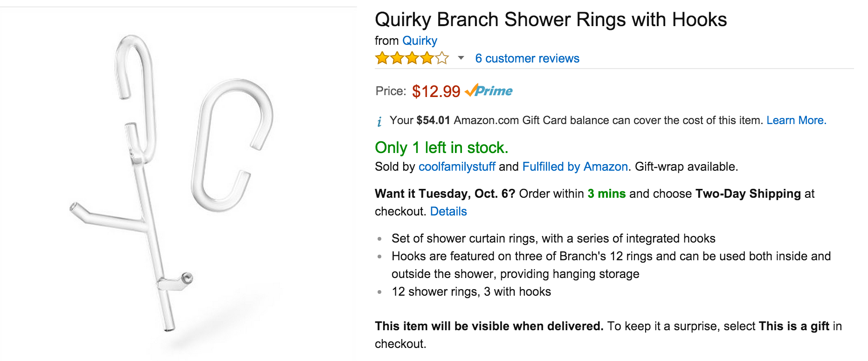Viewport: 868px width, 361px height.
Task: Click the product title heading
Action: tap(551, 20)
